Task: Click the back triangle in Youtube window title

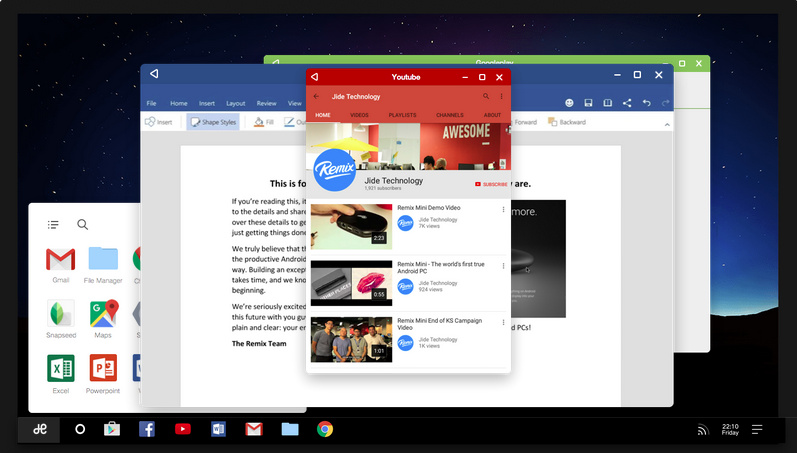Action: (315, 77)
